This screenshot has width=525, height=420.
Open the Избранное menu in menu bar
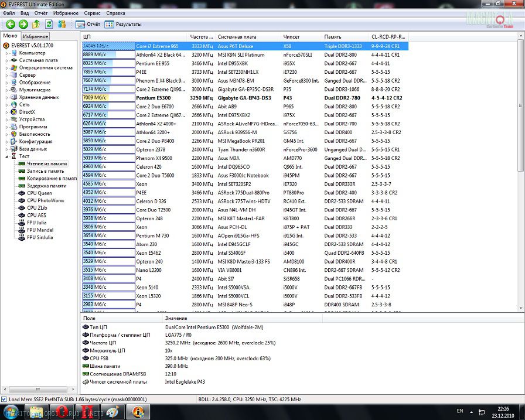pyautogui.click(x=66, y=13)
